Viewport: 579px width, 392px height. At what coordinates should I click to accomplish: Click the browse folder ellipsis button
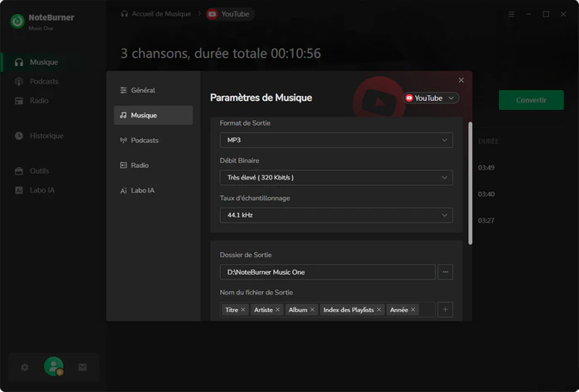445,272
